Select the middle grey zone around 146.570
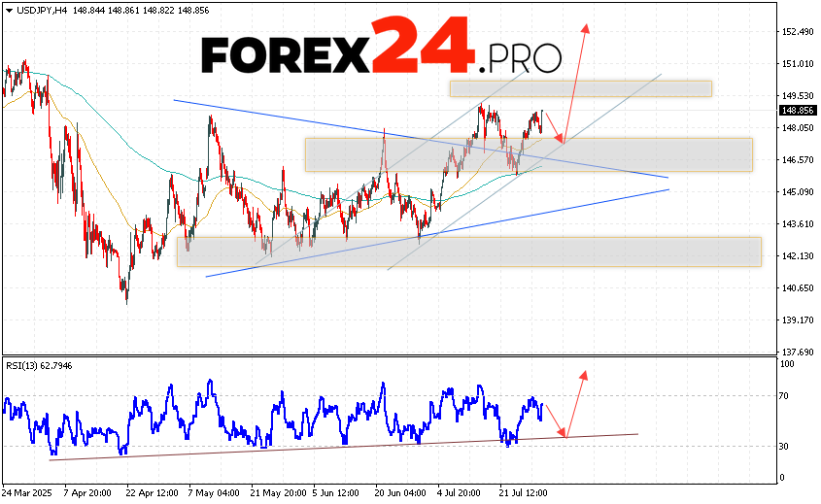 pyautogui.click(x=528, y=154)
